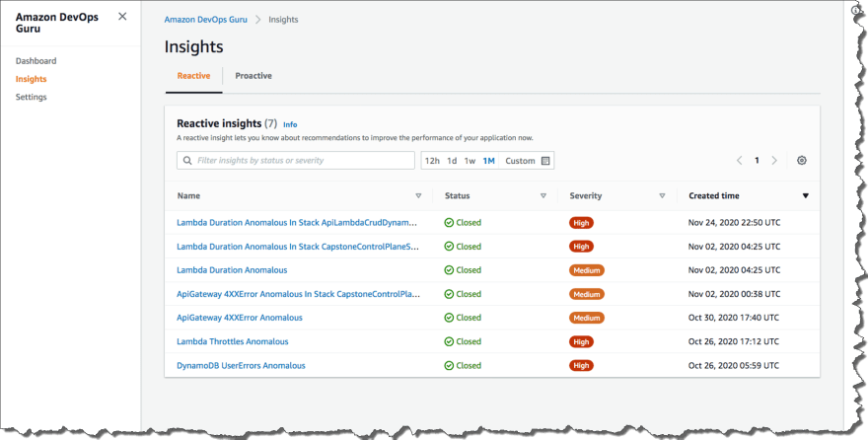Select the 1w time range
Screen dimensions: 868x440
coord(470,161)
